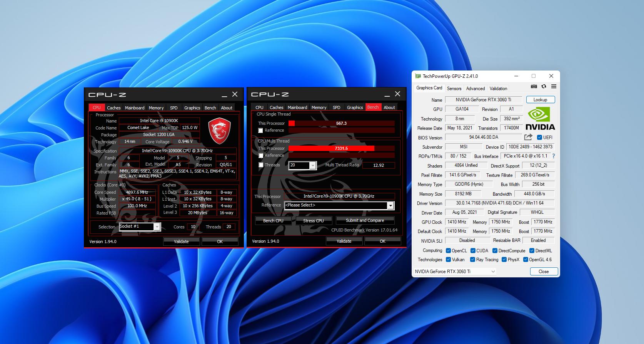Image resolution: width=644 pixels, height=344 pixels.
Task: Click the MSI dragon shield logo
Action: (219, 131)
